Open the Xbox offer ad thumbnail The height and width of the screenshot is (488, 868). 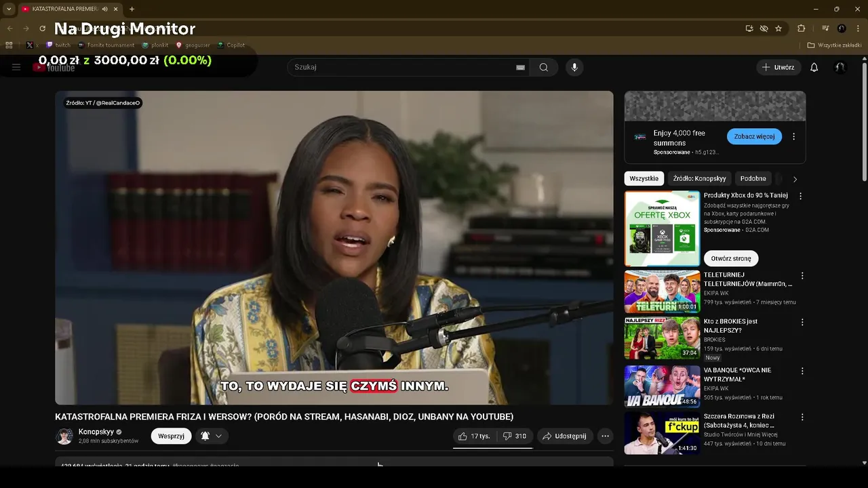pos(662,228)
